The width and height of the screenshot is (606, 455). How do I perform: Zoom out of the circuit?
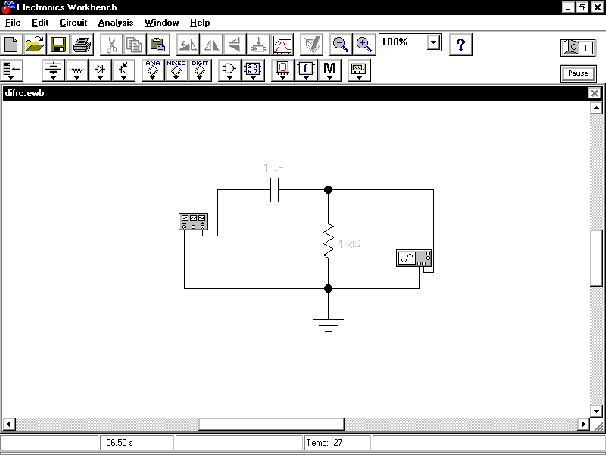[x=340, y=44]
